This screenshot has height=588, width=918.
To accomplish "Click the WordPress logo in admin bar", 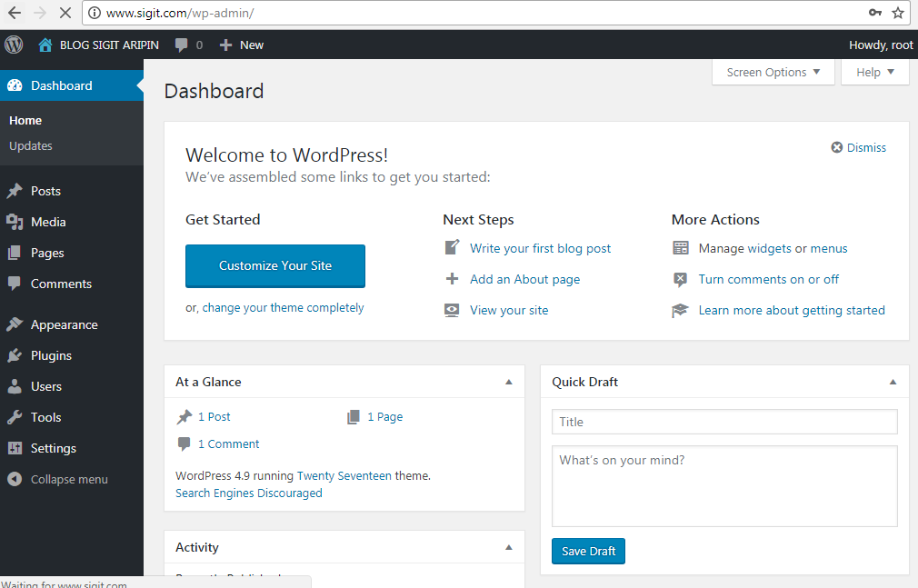I will (14, 45).
